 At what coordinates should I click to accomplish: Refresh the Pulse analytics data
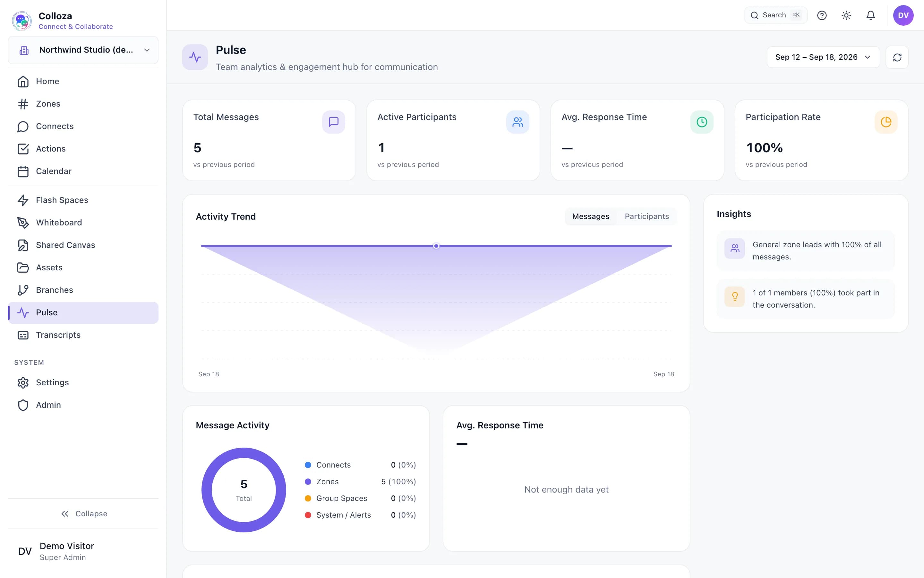pos(897,57)
